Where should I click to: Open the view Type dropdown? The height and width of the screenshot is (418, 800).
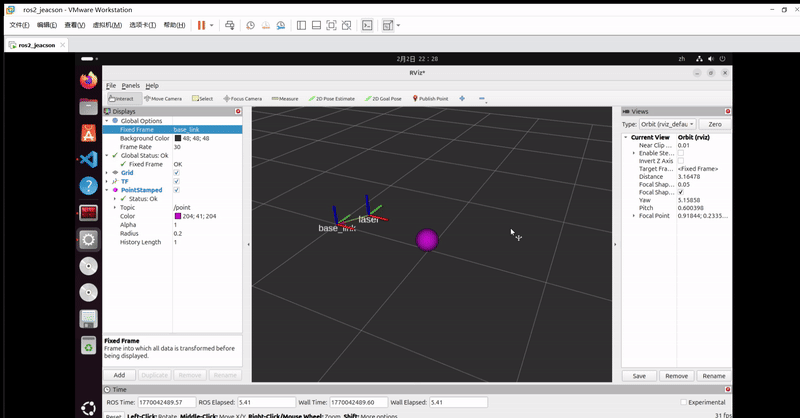pyautogui.click(x=668, y=124)
